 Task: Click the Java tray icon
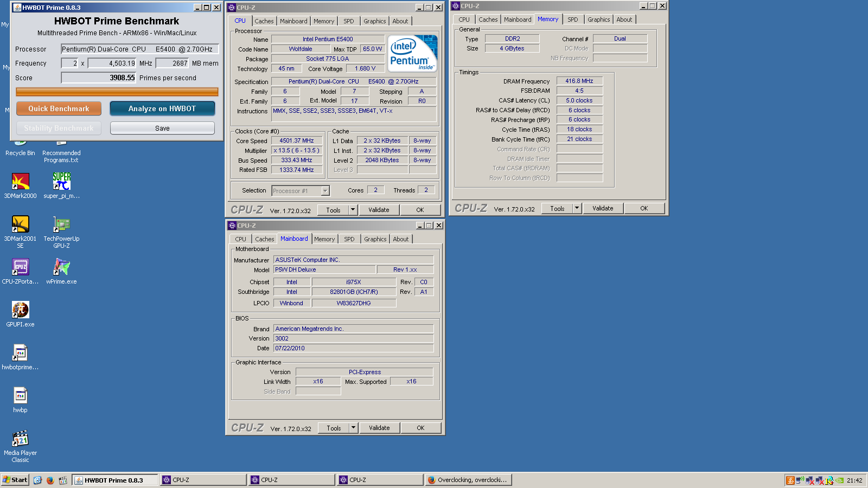(790, 480)
